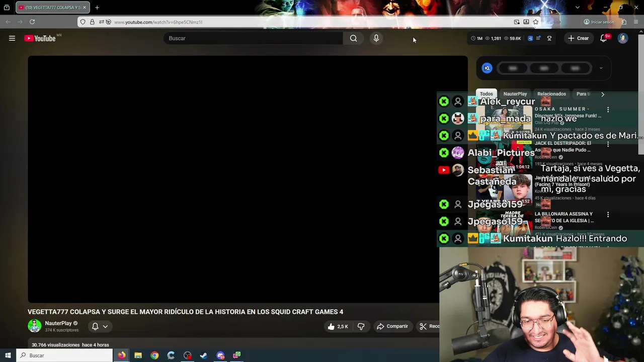Expand the notification options chevron beside bell
The width and height of the screenshot is (644, 362).
105,326
